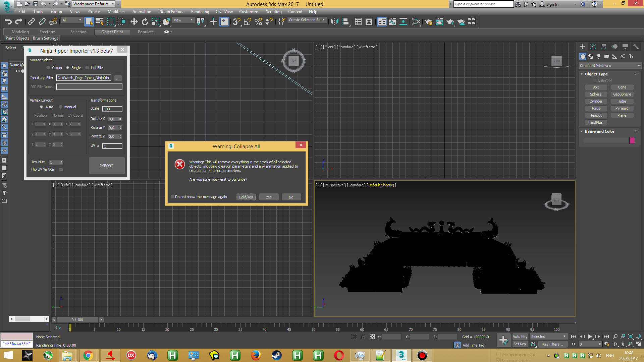
Task: Click the pink object color swatch
Action: (632, 140)
